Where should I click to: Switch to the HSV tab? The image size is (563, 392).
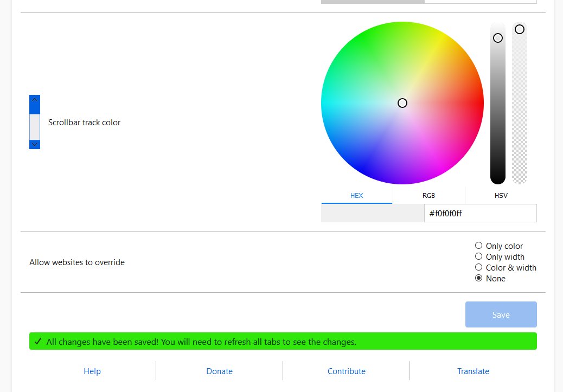(x=501, y=195)
